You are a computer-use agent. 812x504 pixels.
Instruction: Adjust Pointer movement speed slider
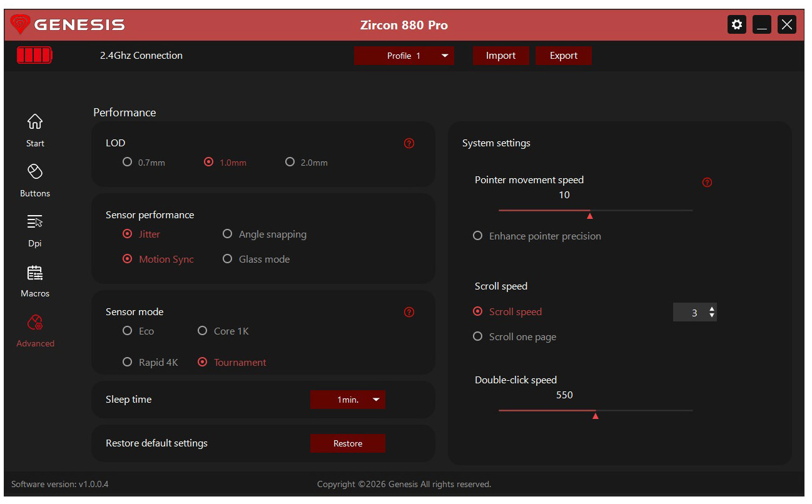point(589,215)
